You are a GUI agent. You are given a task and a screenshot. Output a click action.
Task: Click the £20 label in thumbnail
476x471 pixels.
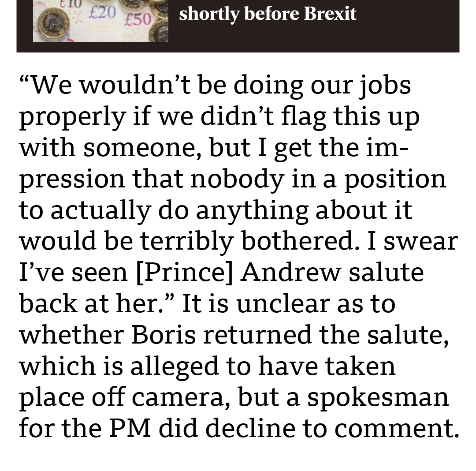click(x=102, y=12)
